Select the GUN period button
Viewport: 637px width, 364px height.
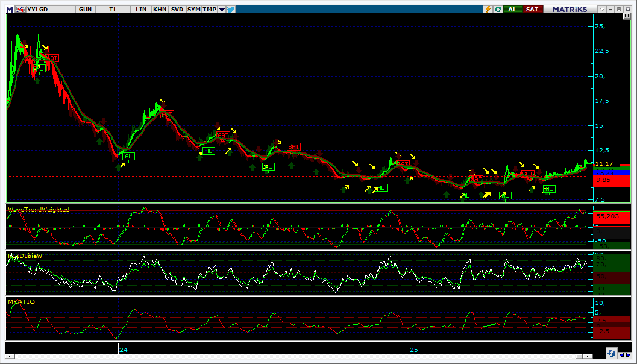tap(86, 10)
